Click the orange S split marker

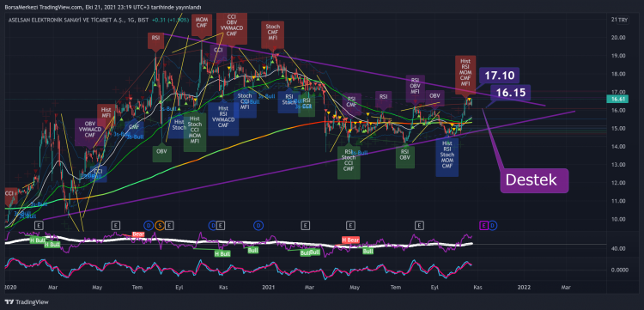pos(159,225)
